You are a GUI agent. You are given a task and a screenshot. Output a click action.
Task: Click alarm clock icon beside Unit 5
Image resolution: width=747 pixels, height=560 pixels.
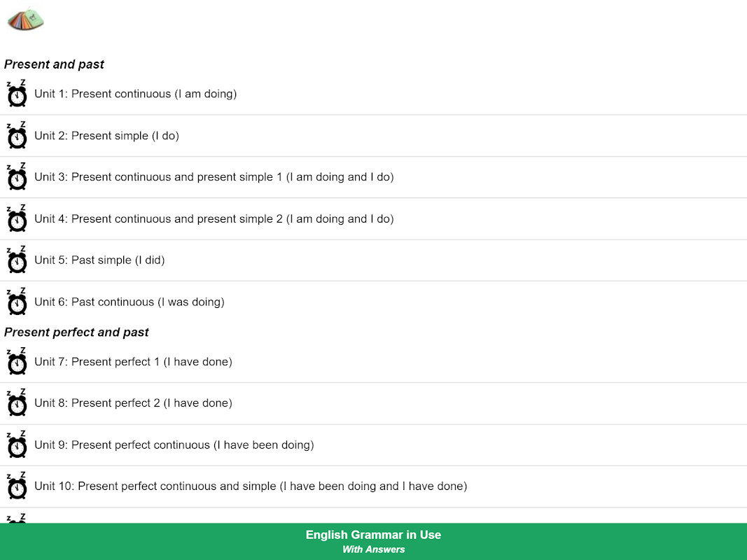(x=17, y=260)
